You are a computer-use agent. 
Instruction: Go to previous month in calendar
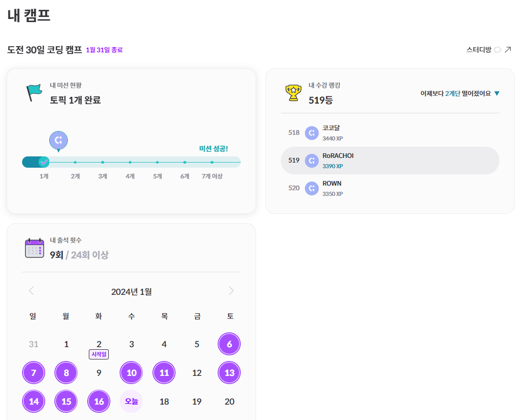pyautogui.click(x=31, y=291)
